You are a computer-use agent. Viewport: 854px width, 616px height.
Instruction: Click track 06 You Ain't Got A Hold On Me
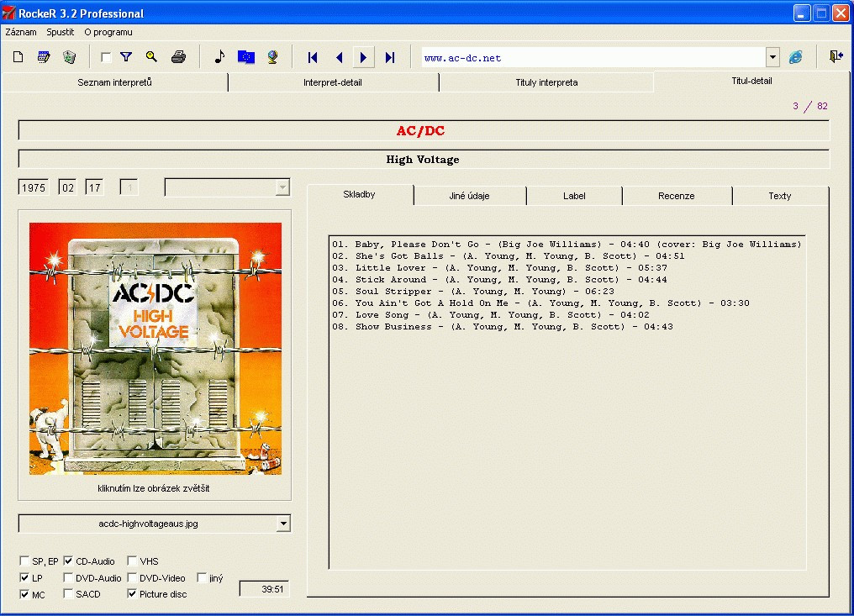click(x=540, y=303)
